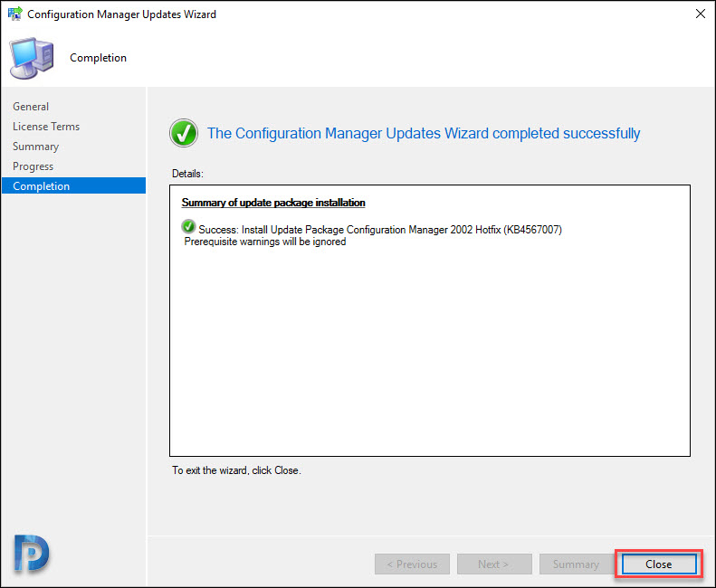Screen dimensions: 716x588
Task: Select the highlighted Completion step
Action: (73, 185)
